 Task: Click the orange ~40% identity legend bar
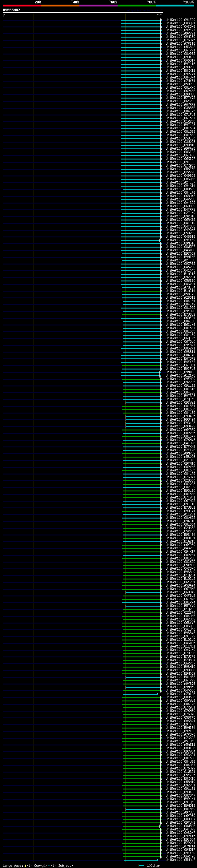click(x=60, y=6)
